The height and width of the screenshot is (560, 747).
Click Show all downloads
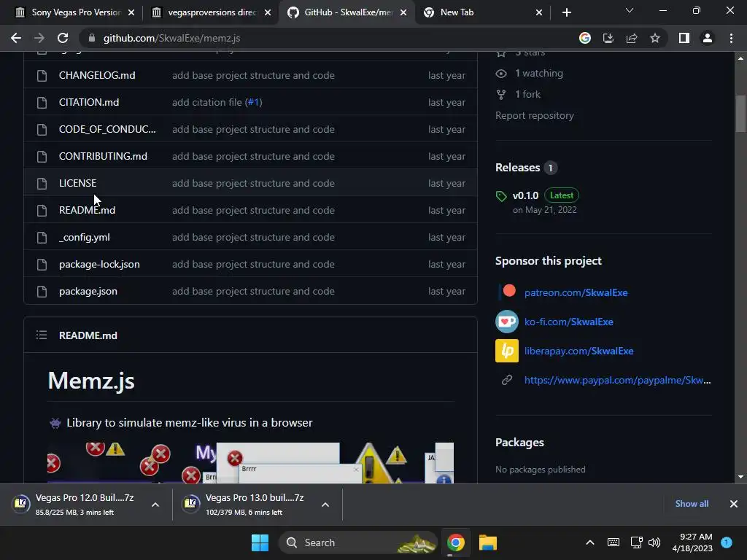tap(692, 504)
